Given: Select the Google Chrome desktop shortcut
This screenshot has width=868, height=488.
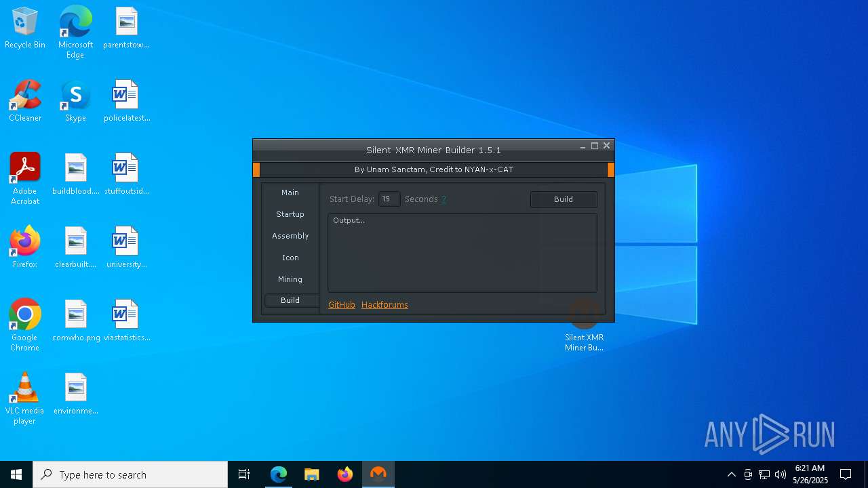Looking at the screenshot, I should [x=25, y=325].
